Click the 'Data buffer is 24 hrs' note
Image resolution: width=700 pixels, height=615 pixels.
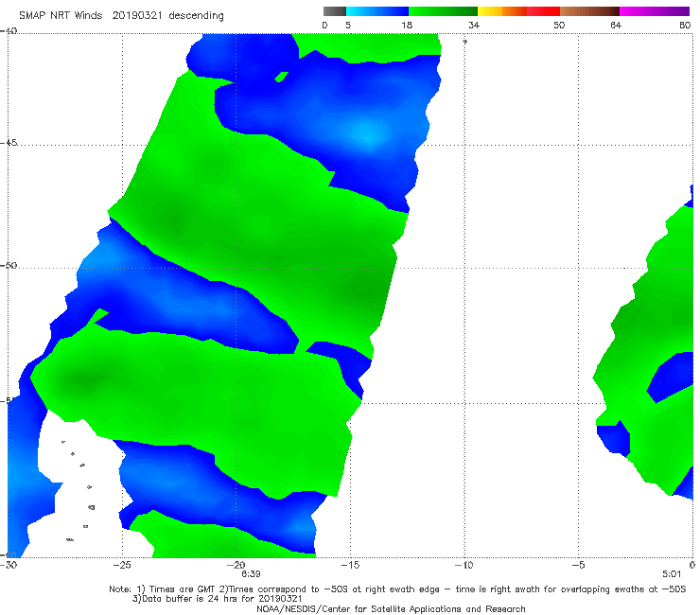coord(218,599)
